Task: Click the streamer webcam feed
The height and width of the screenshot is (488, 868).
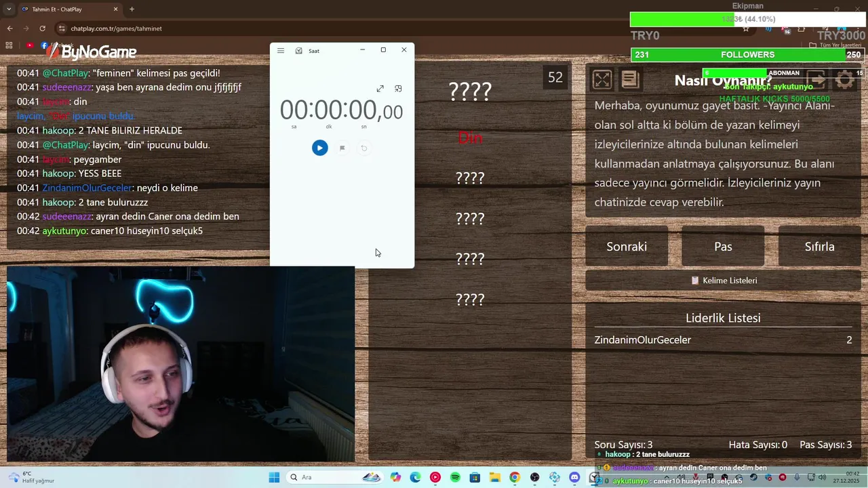Action: click(180, 364)
